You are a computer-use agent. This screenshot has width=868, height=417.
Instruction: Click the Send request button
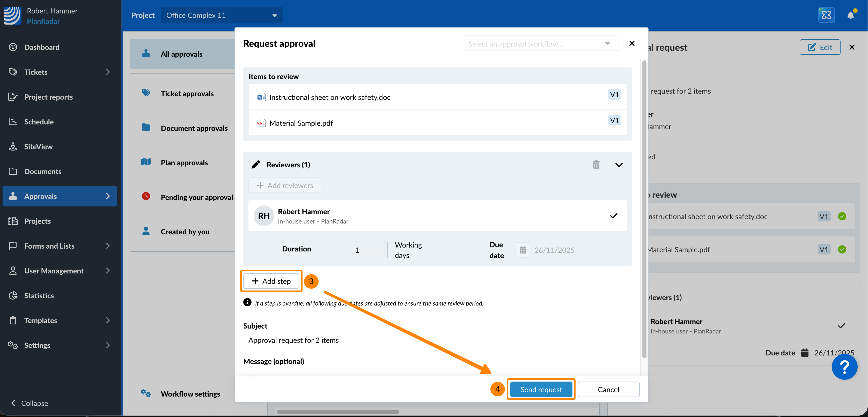(541, 389)
